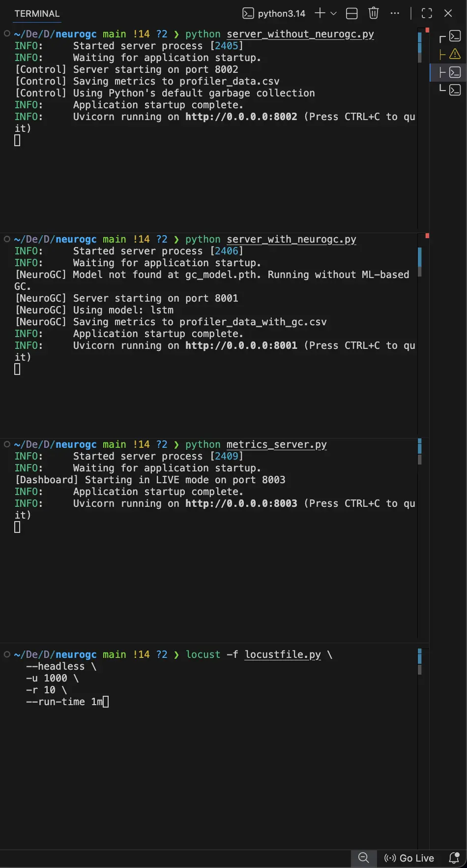Viewport: 467px width, 868px height.
Task: Open the terminal panel's more actions menu
Action: point(395,13)
